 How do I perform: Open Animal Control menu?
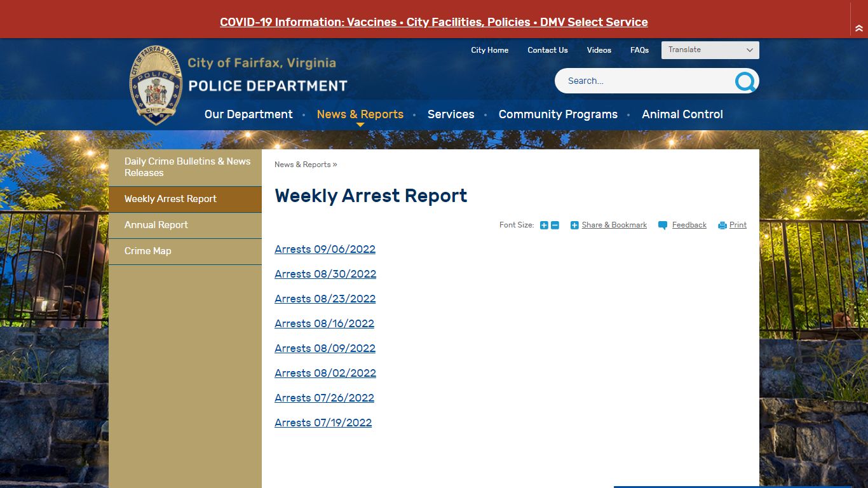point(682,114)
